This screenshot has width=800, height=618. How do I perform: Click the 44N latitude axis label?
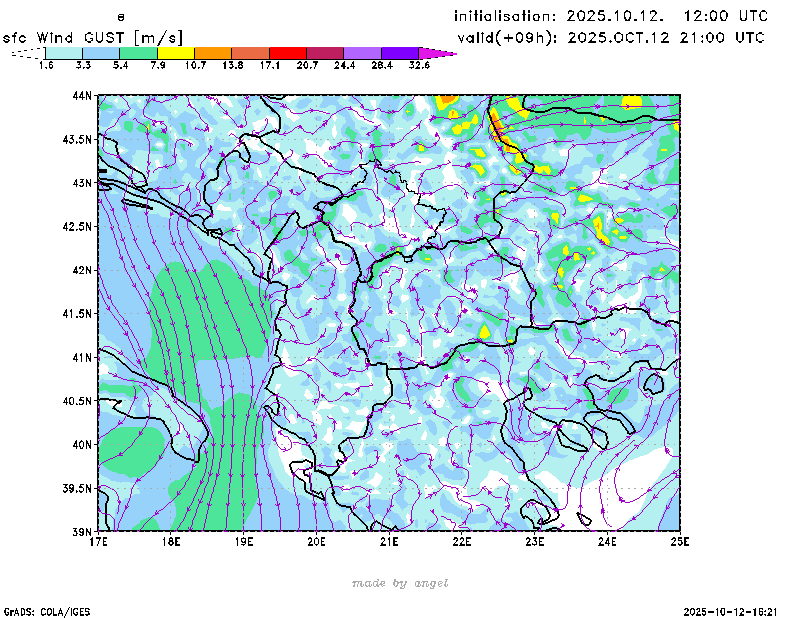pos(82,96)
